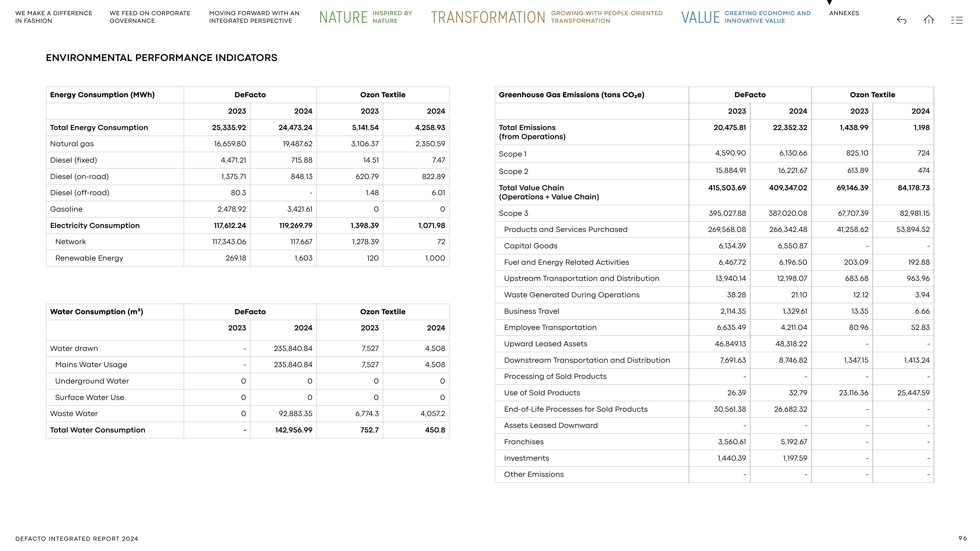Jump to the NATURE section
Image resolution: width=980 pixels, height=551 pixels.
coord(366,17)
